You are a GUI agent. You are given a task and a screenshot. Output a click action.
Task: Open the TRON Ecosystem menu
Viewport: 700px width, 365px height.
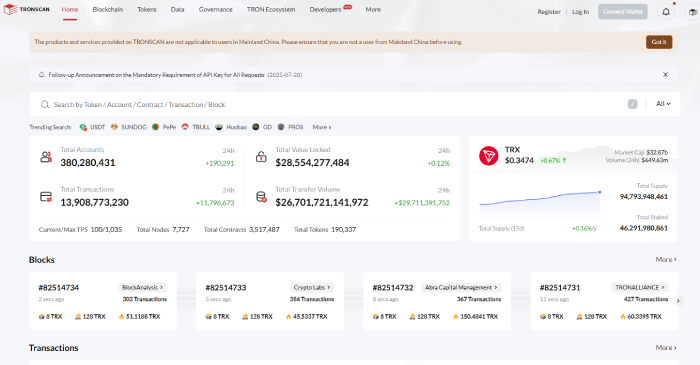(271, 9)
